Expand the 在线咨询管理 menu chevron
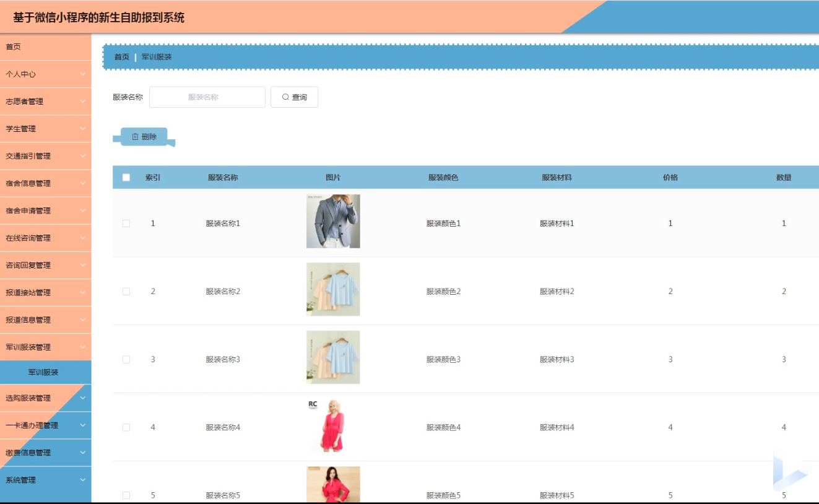819x504 pixels. pos(83,238)
